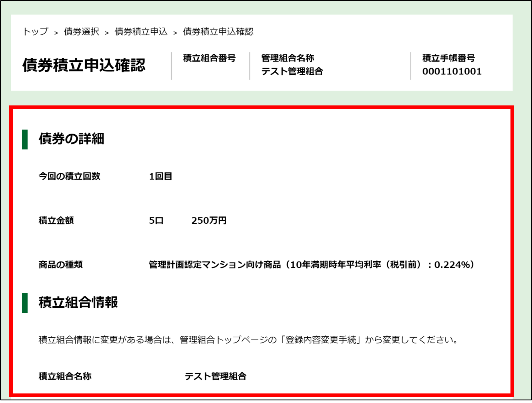
Task: Click 商品の種類 label
Action: point(60,265)
